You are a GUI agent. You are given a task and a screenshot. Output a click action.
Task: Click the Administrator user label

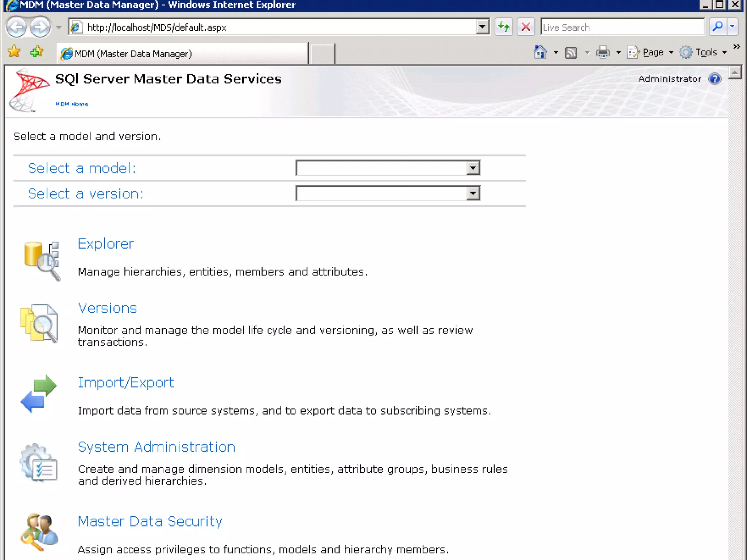tap(670, 79)
